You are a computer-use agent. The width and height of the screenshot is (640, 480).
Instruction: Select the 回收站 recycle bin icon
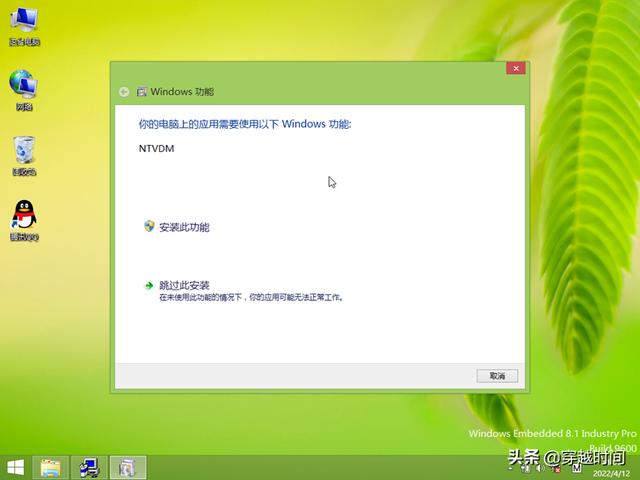24,156
